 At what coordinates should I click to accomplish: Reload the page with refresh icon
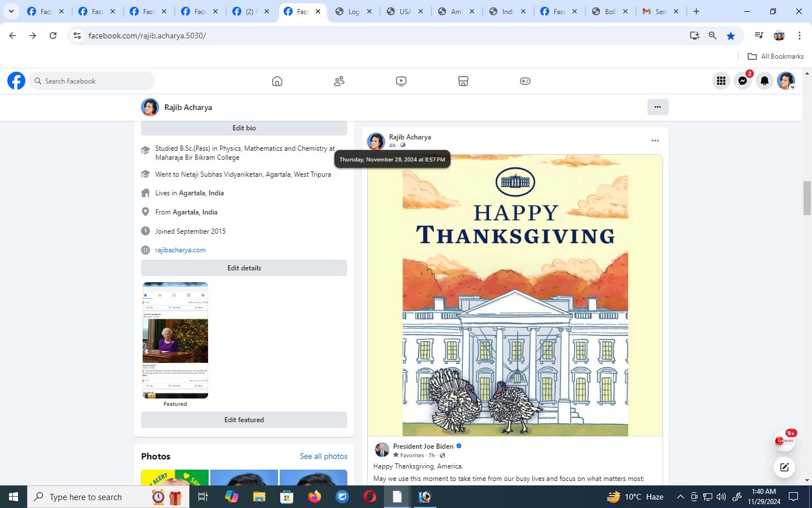coord(53,36)
